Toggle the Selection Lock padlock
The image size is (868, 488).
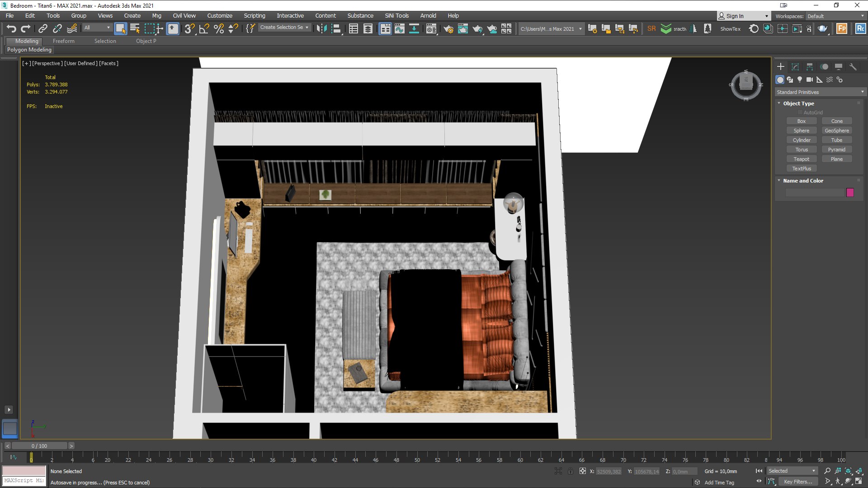tap(571, 471)
